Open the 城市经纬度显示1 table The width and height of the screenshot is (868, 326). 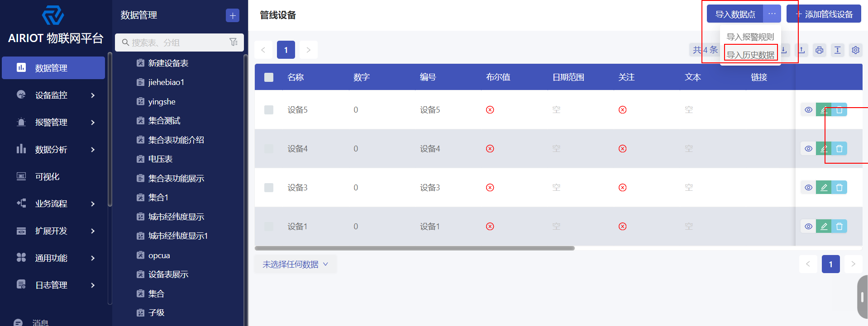(x=178, y=236)
